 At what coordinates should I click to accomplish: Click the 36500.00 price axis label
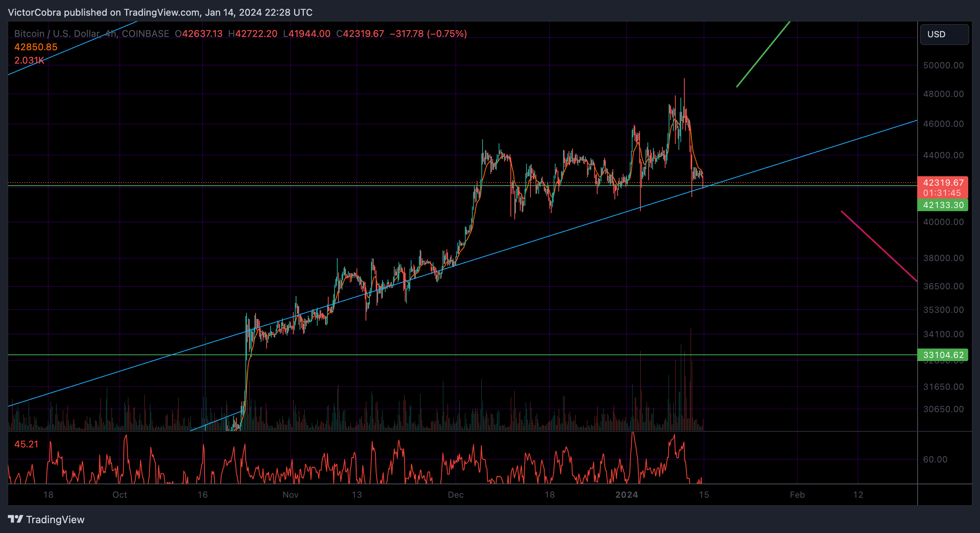coord(943,287)
